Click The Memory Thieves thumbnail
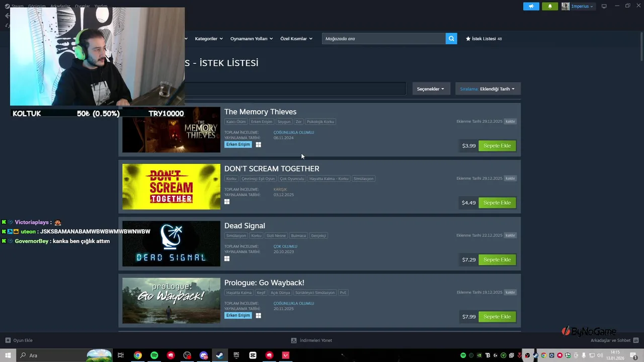This screenshot has width=644, height=362. (171, 130)
